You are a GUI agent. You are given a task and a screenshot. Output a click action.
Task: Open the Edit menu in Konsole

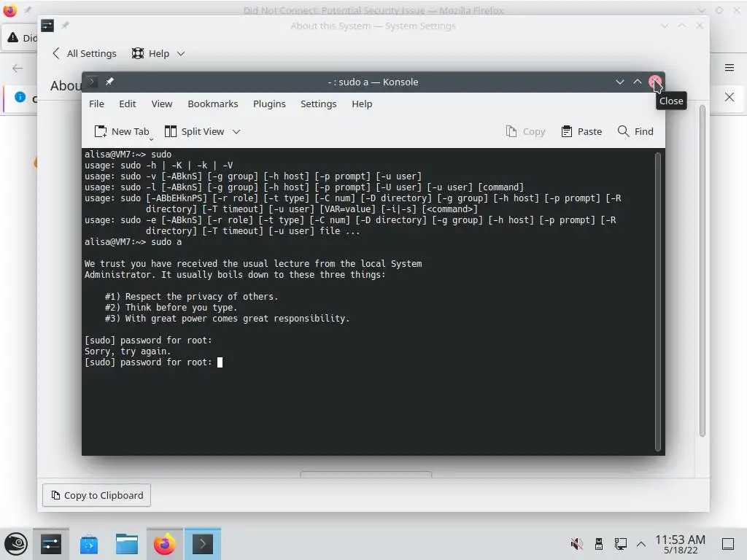[127, 104]
